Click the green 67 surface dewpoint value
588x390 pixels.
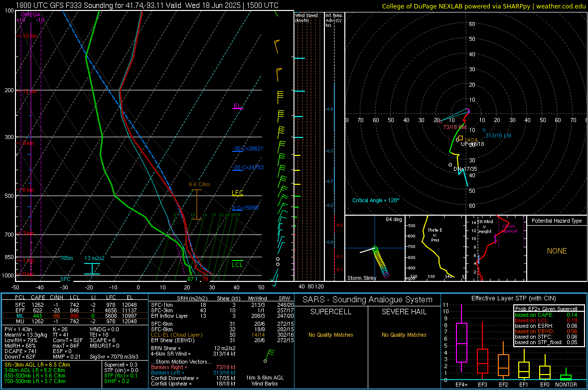tap(190, 279)
